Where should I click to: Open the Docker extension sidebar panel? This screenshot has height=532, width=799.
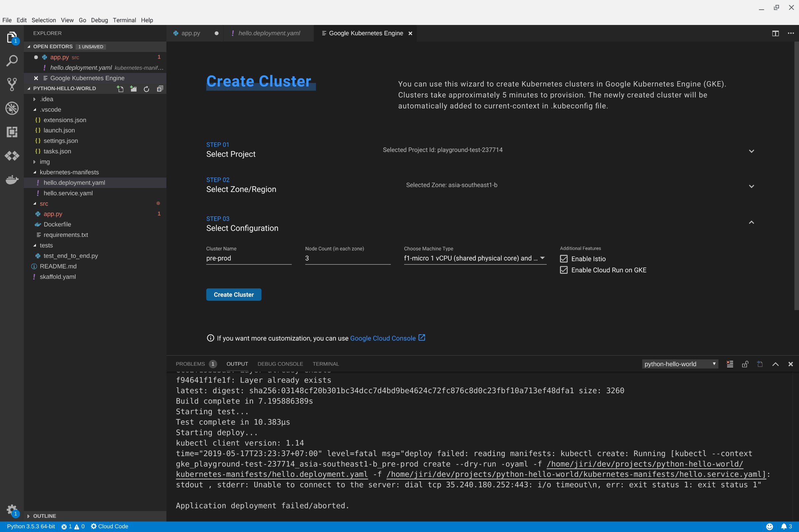pos(12,179)
